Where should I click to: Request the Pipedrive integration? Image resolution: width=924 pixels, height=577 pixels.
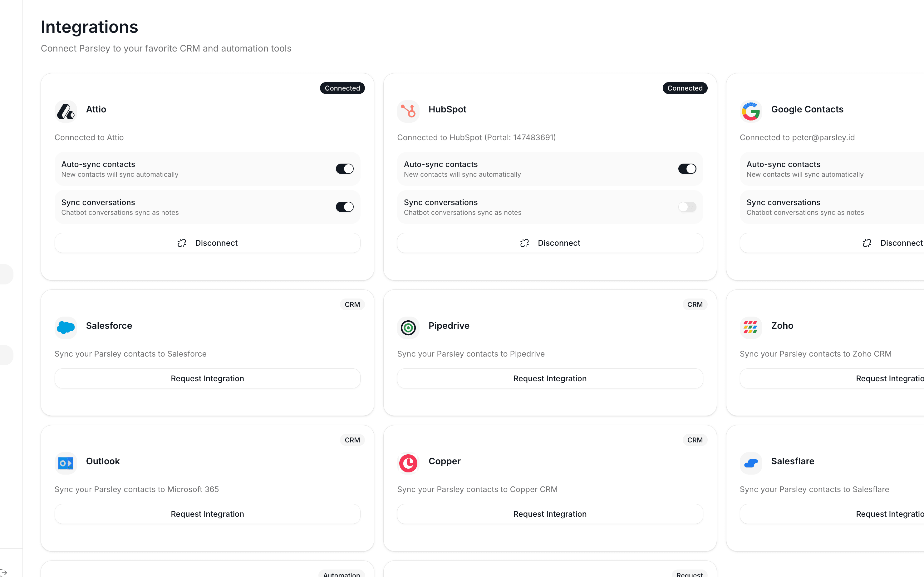click(550, 378)
